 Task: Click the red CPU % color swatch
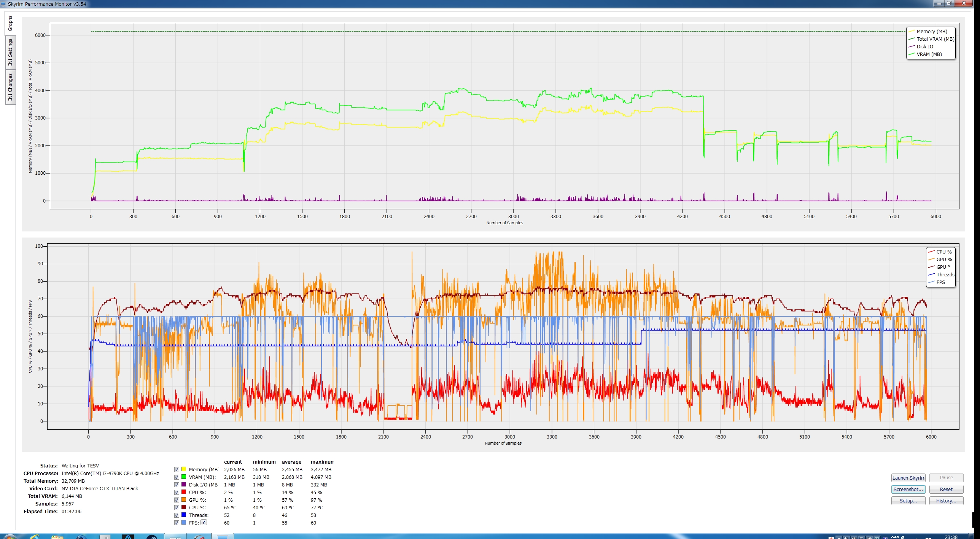(184, 492)
